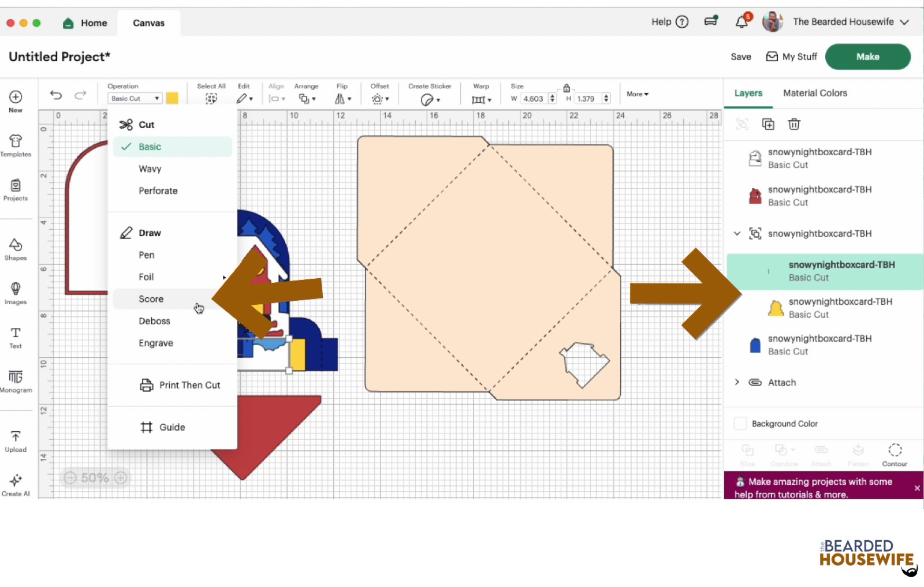The height and width of the screenshot is (587, 924).
Task: Open the Monogram tool
Action: tap(16, 381)
